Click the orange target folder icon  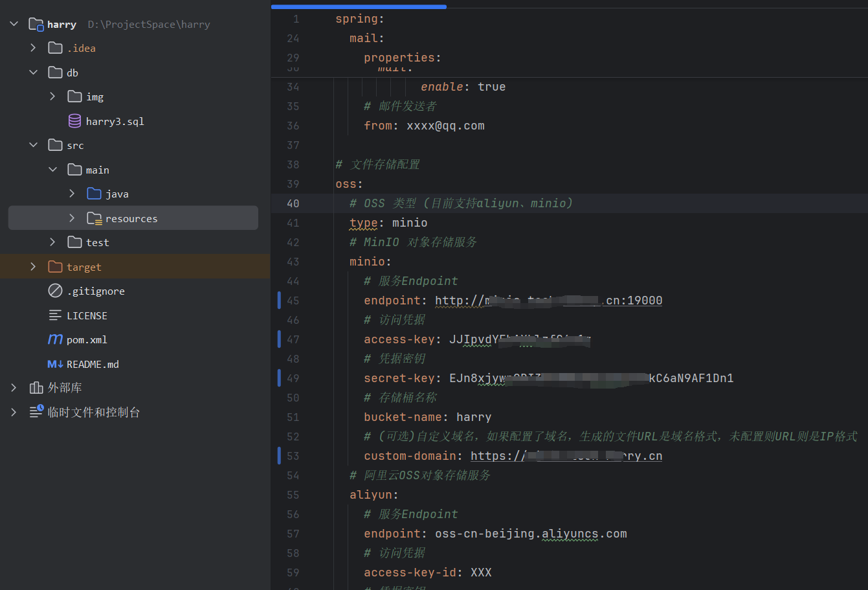(x=56, y=267)
